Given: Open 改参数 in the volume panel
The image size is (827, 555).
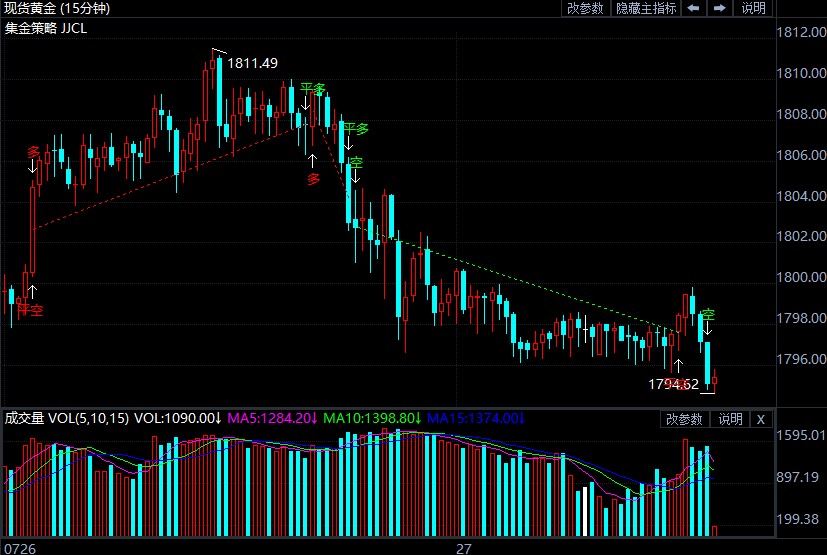Looking at the screenshot, I should pos(684,419).
